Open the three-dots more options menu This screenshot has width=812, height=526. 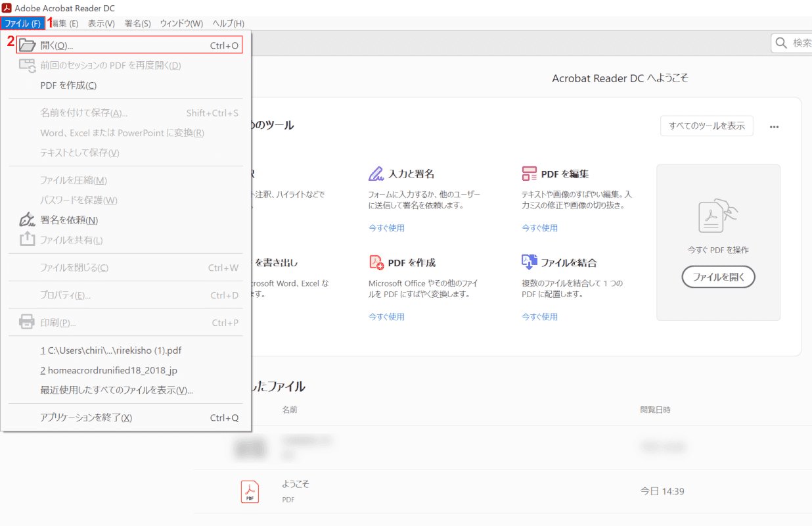coord(775,127)
